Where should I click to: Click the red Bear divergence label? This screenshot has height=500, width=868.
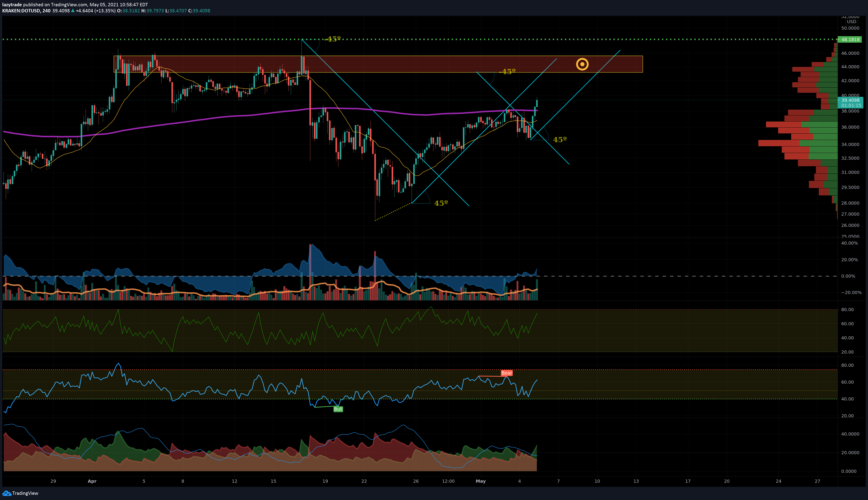point(507,373)
